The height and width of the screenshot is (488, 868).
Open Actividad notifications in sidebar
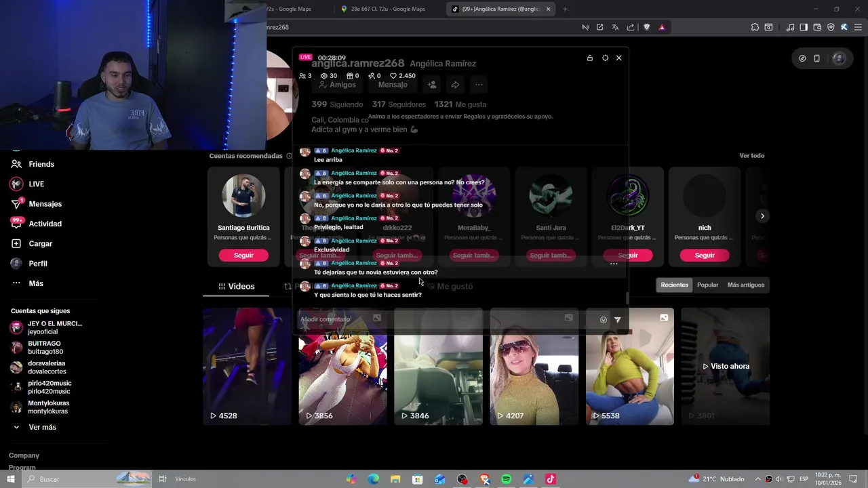(x=36, y=224)
